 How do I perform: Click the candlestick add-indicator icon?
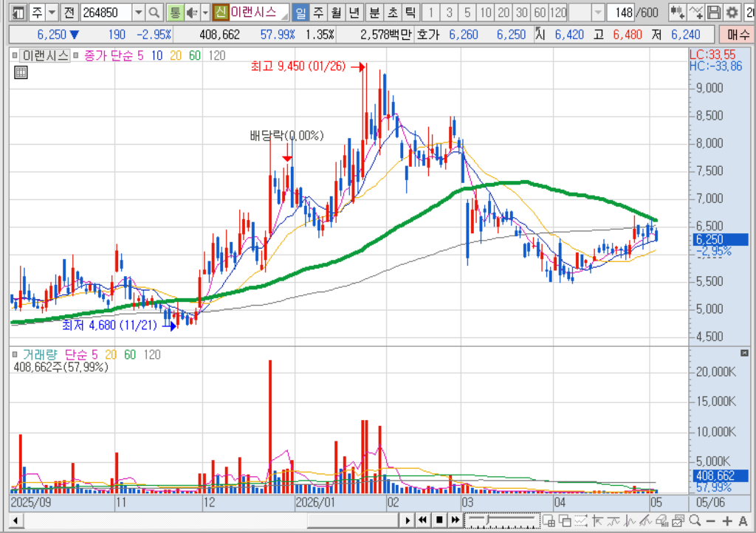[x=677, y=13]
